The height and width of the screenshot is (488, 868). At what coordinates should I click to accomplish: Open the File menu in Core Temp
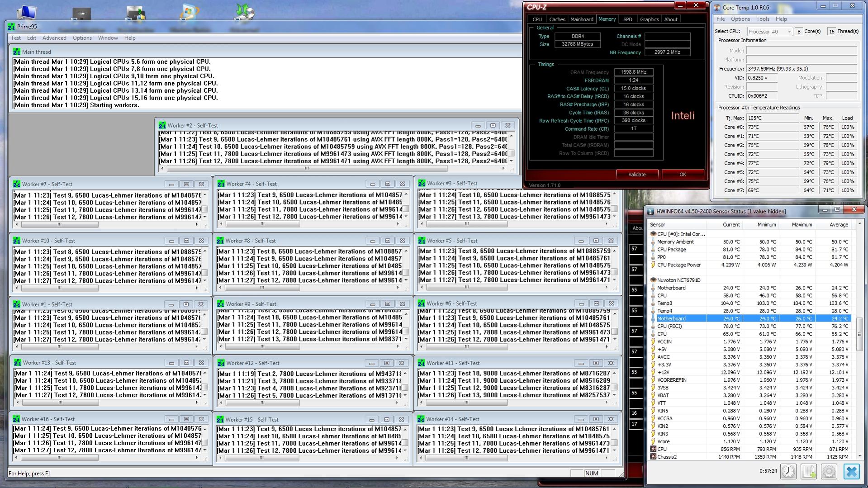(721, 19)
